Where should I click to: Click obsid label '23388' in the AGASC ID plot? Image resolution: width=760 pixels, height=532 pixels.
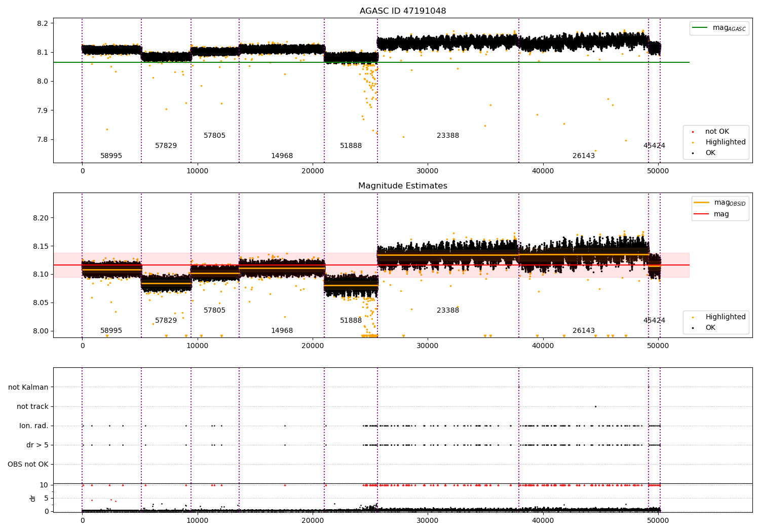(x=448, y=136)
